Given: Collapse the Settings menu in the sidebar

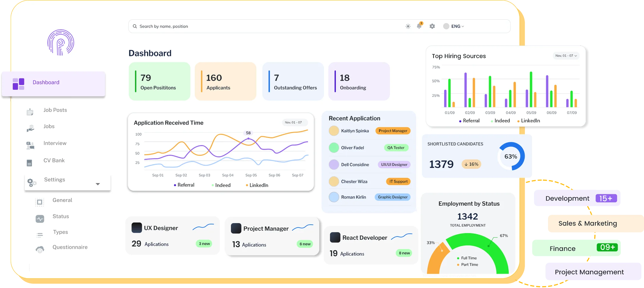Looking at the screenshot, I should tap(98, 183).
